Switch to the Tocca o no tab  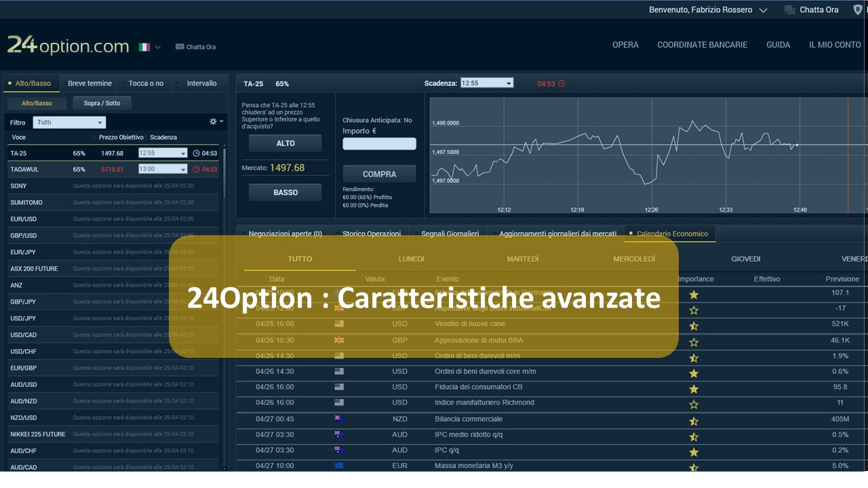tap(146, 83)
